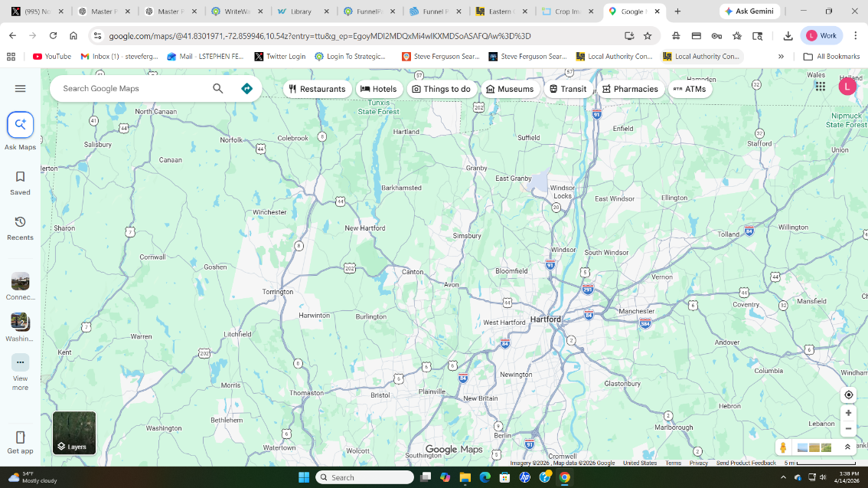Show your current location on map
Screen dimensions: 868x488
(848, 395)
